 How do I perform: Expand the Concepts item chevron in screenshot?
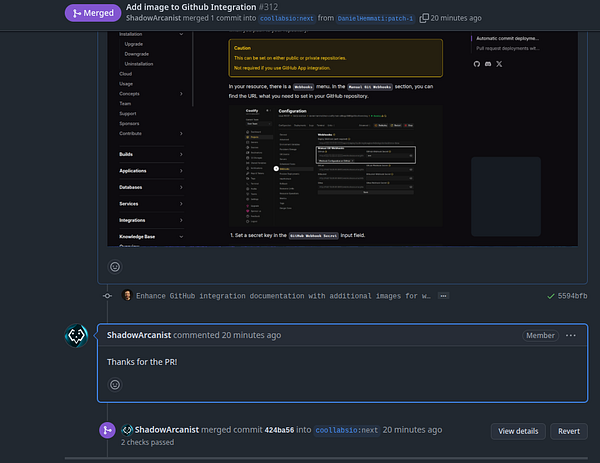(181, 94)
